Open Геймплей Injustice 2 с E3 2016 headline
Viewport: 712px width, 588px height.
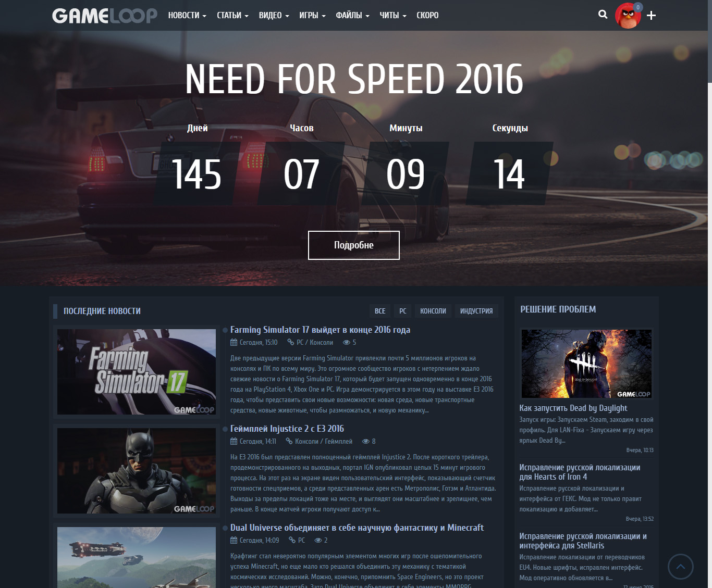click(x=287, y=429)
